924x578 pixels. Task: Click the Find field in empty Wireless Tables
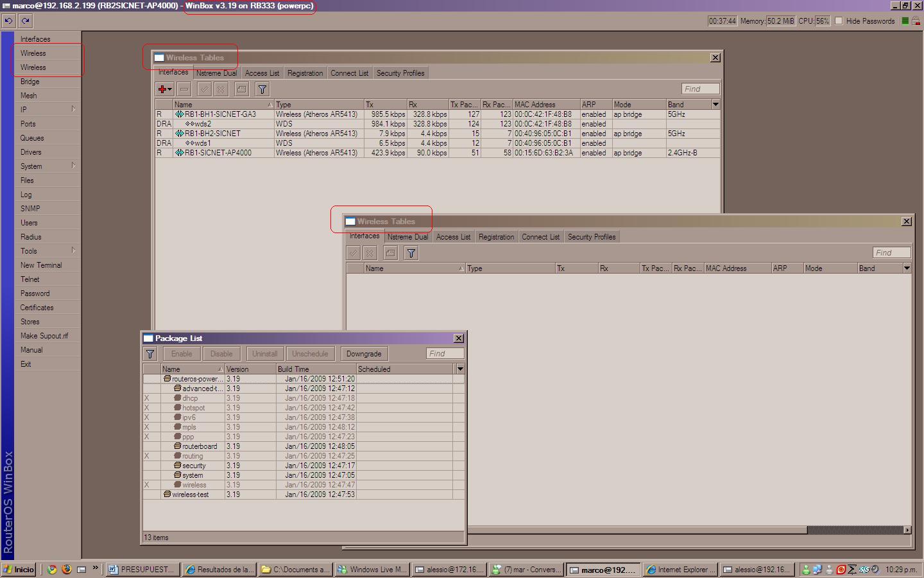[x=892, y=253]
